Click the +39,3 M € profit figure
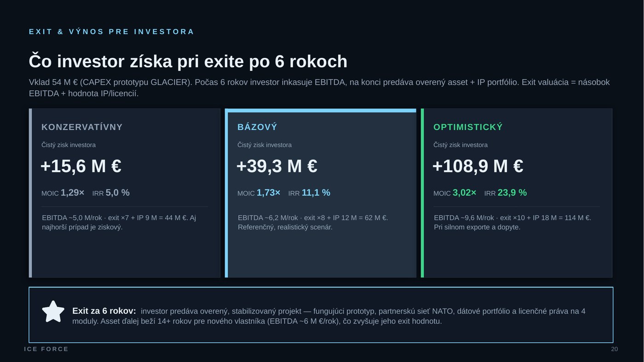The image size is (644, 362). coord(277,166)
